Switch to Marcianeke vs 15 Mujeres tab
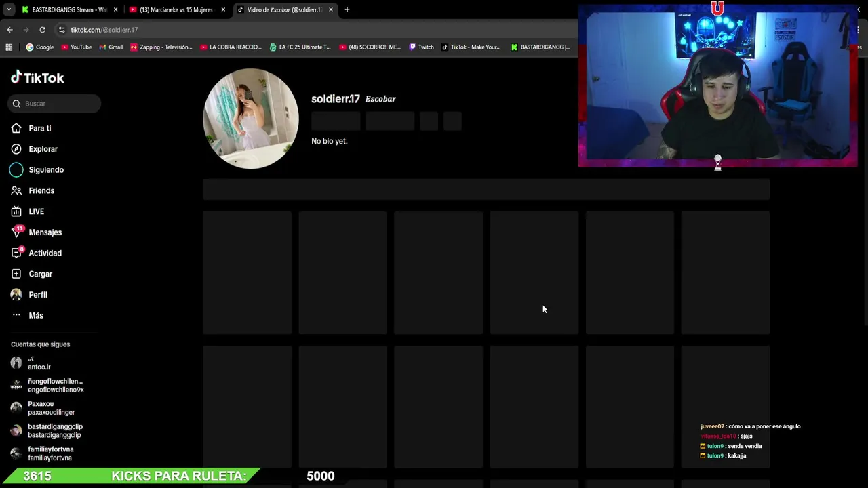 176,9
